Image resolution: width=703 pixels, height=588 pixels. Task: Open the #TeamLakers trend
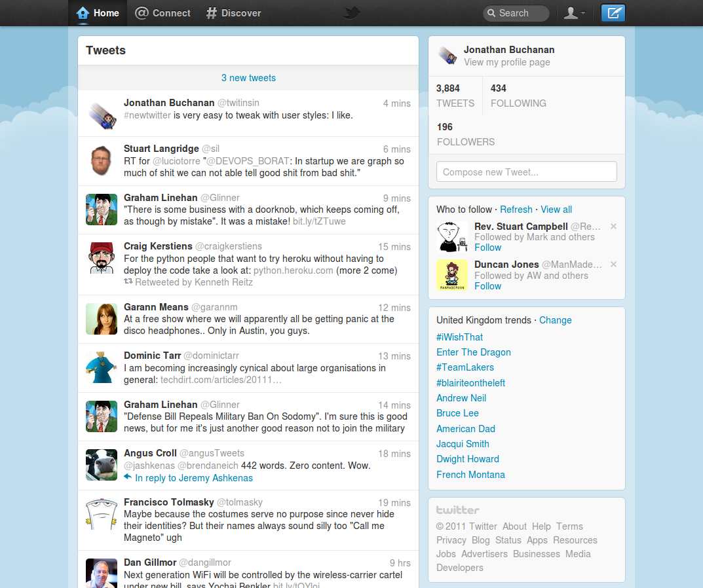tap(465, 367)
